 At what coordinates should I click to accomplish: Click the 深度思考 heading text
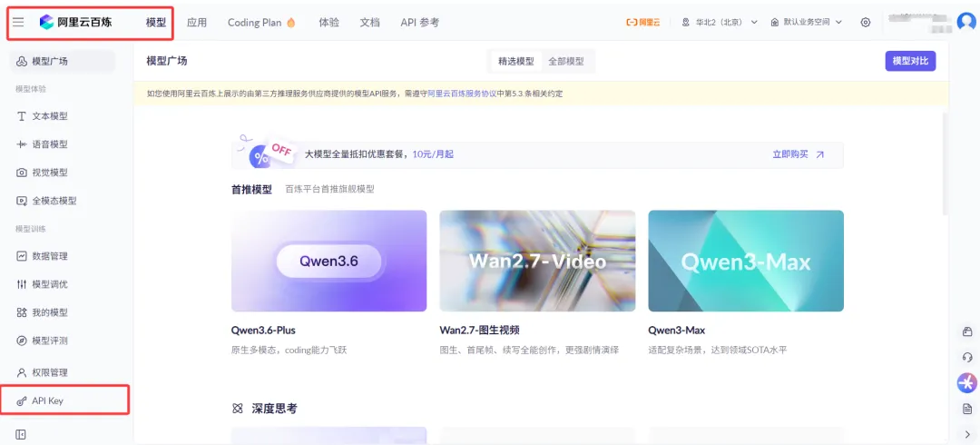274,409
